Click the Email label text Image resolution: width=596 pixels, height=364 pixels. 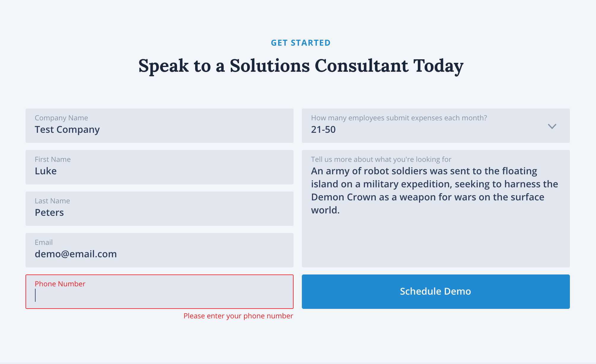click(x=44, y=242)
